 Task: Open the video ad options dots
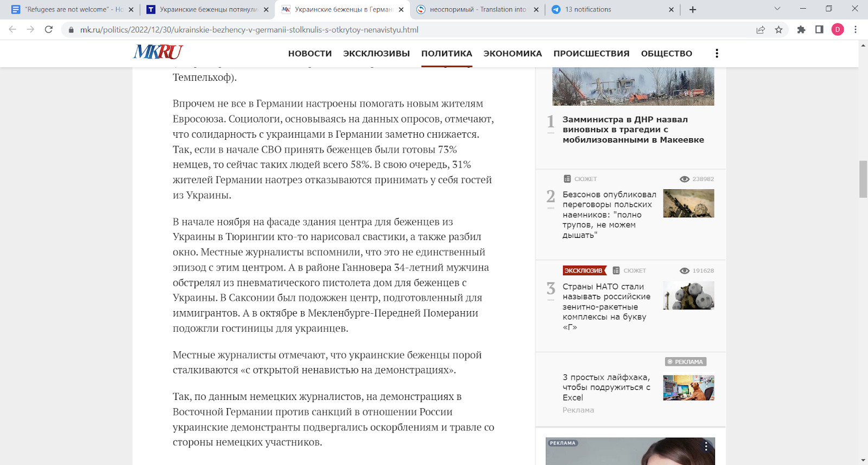coord(706,446)
